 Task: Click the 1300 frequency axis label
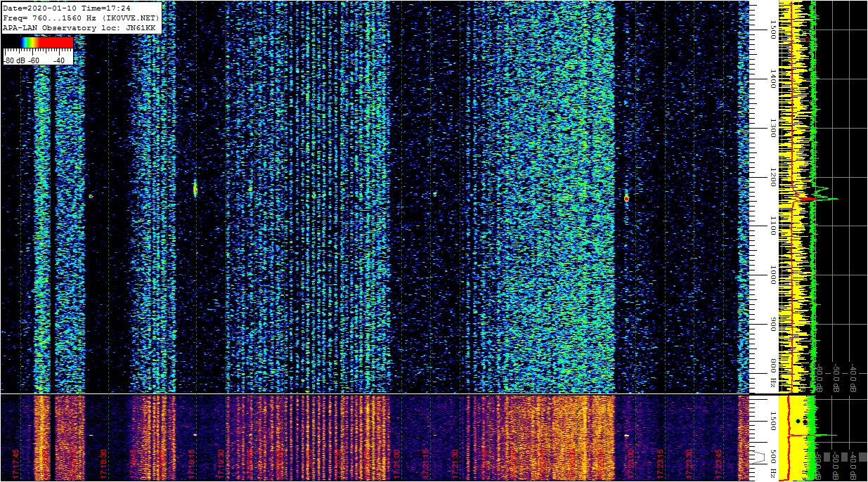click(x=772, y=128)
